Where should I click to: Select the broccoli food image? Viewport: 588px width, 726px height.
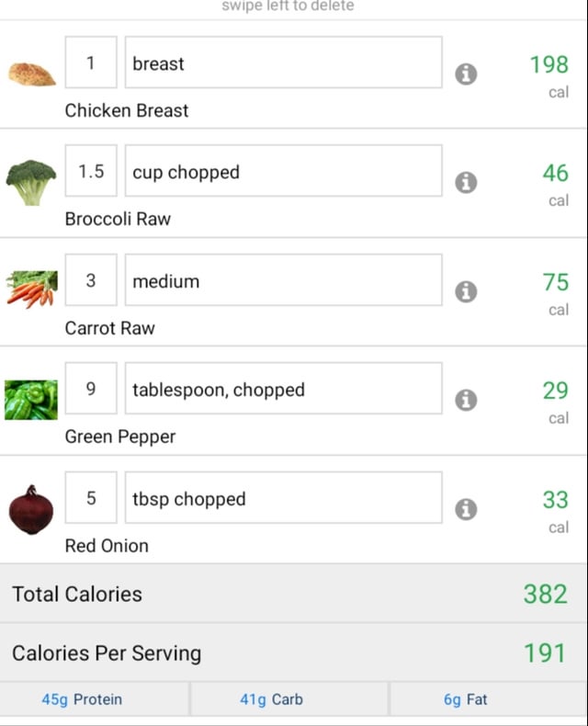(x=31, y=183)
